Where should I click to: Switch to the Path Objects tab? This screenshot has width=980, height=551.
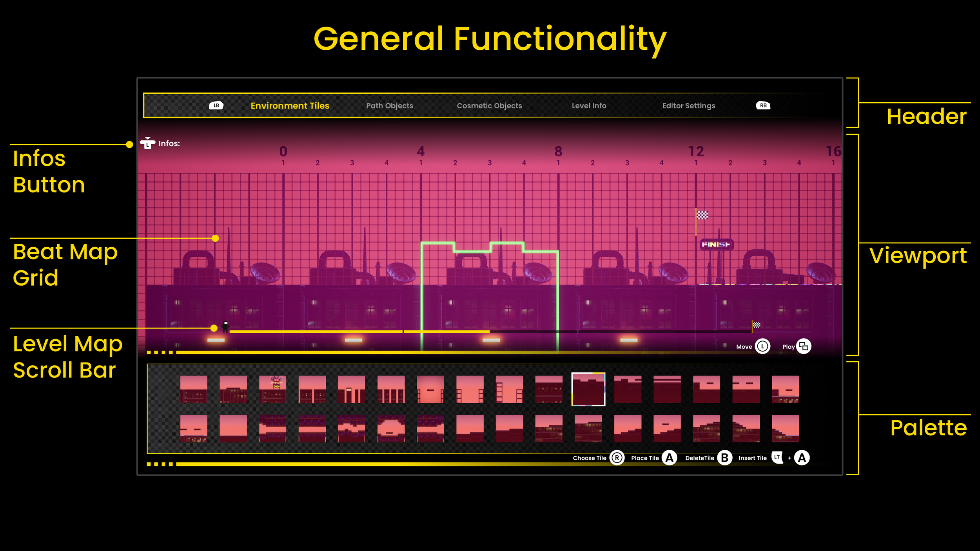[x=389, y=106]
